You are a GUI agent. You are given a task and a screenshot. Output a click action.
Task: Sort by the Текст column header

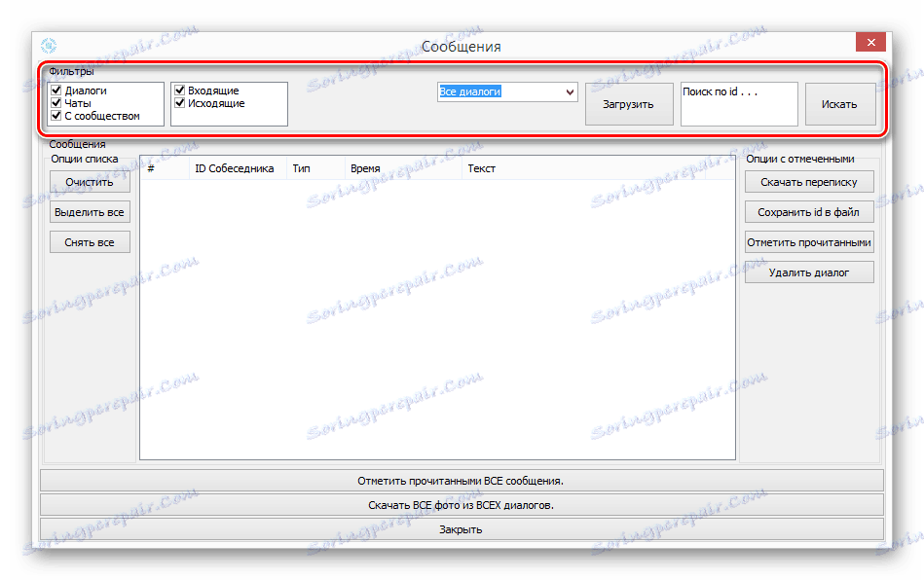(583, 168)
